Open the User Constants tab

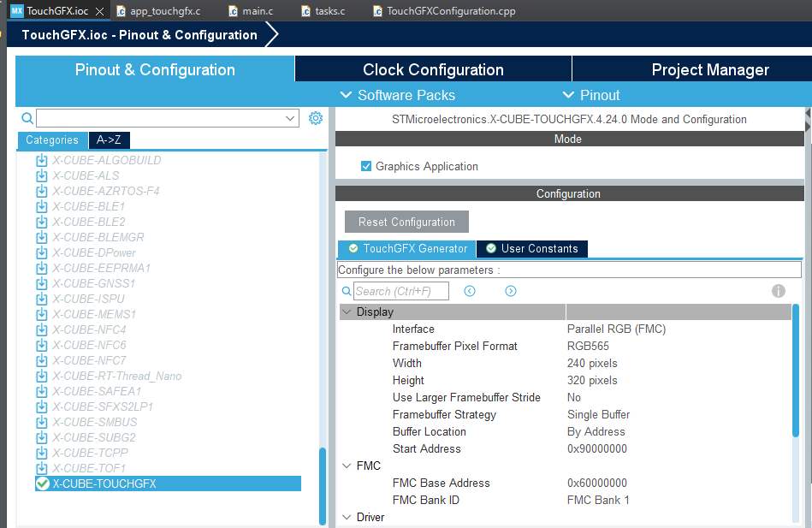[x=532, y=249]
